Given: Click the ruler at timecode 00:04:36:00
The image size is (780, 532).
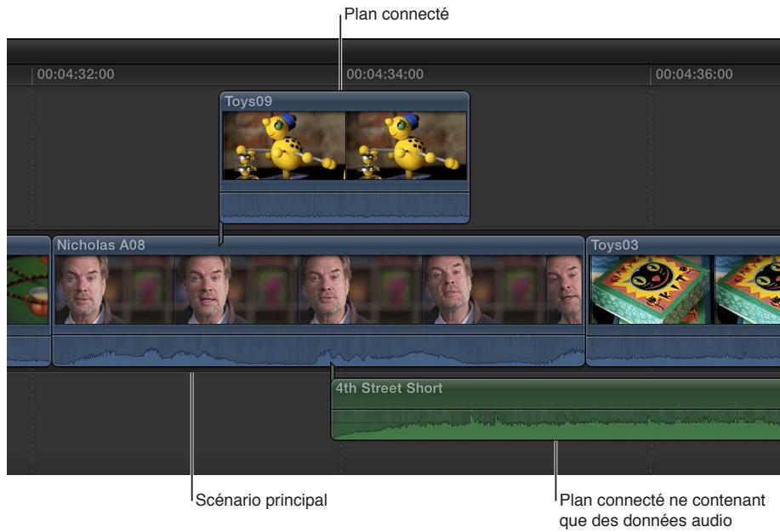Looking at the screenshot, I should (694, 75).
